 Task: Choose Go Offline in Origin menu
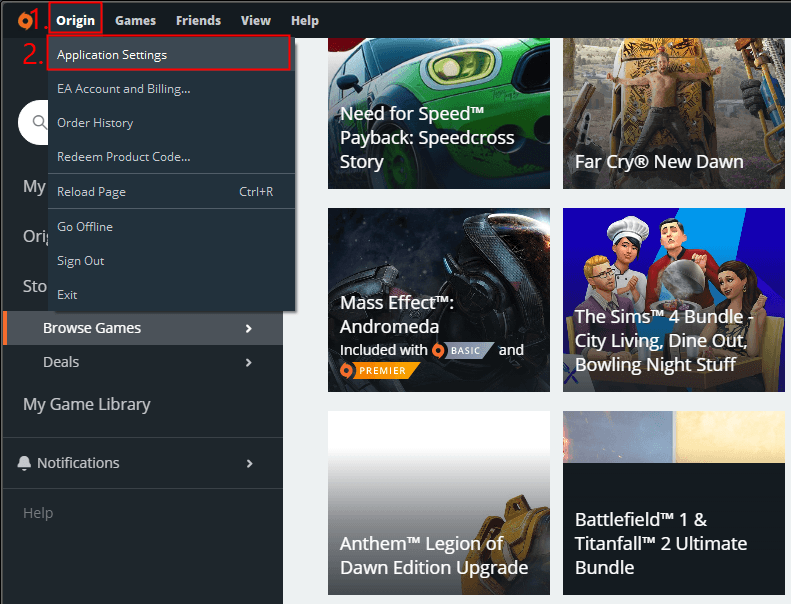[x=172, y=227]
